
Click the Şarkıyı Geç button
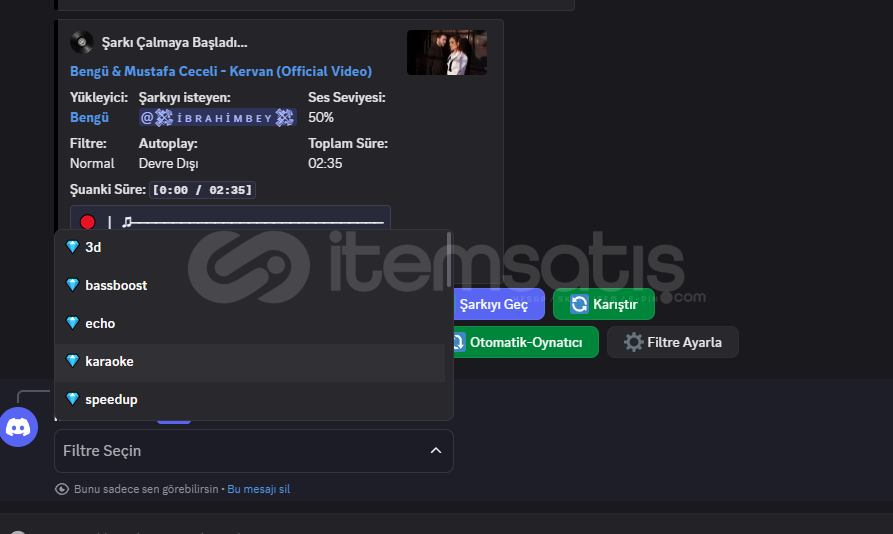click(498, 305)
